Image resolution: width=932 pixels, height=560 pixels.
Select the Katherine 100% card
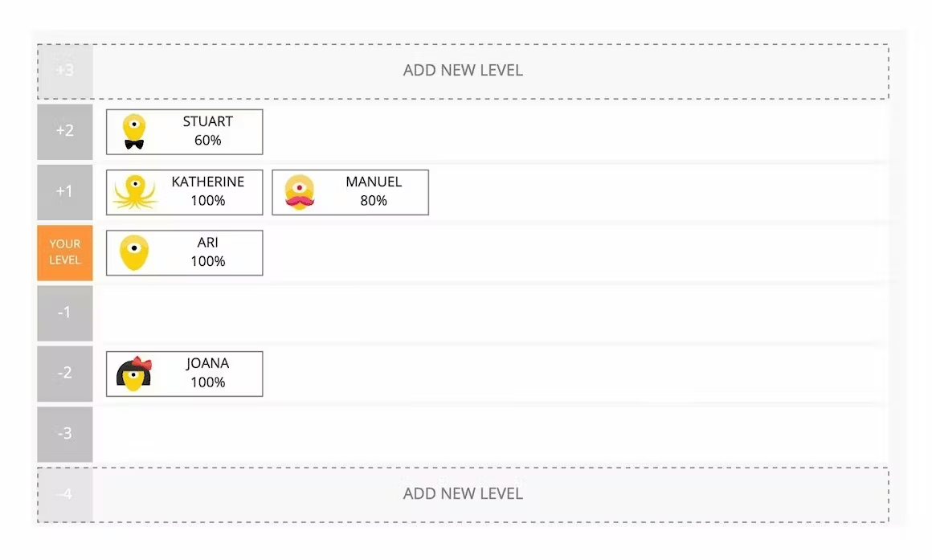[184, 193]
